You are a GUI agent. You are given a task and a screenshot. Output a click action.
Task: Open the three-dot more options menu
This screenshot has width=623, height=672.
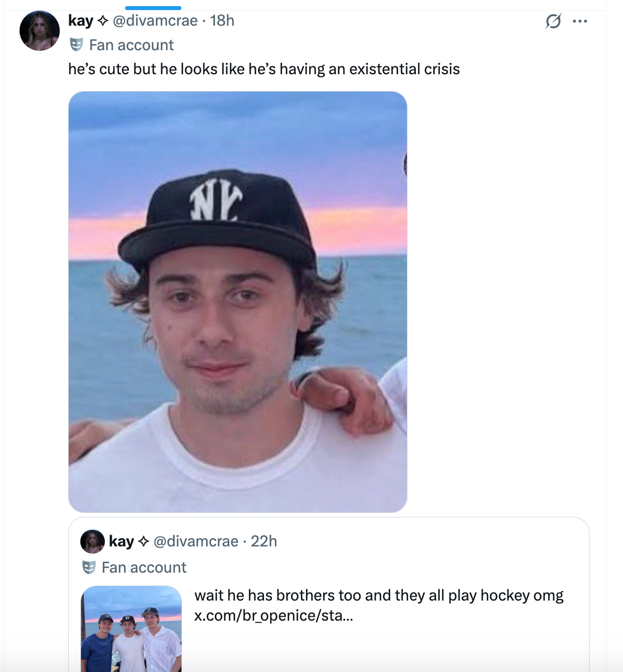(580, 22)
